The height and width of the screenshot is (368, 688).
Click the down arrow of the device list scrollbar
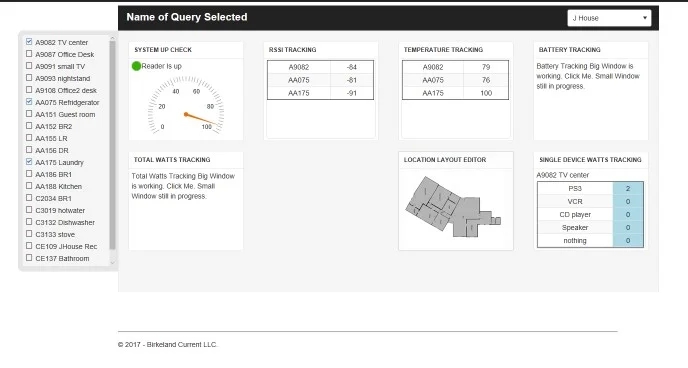[112, 262]
